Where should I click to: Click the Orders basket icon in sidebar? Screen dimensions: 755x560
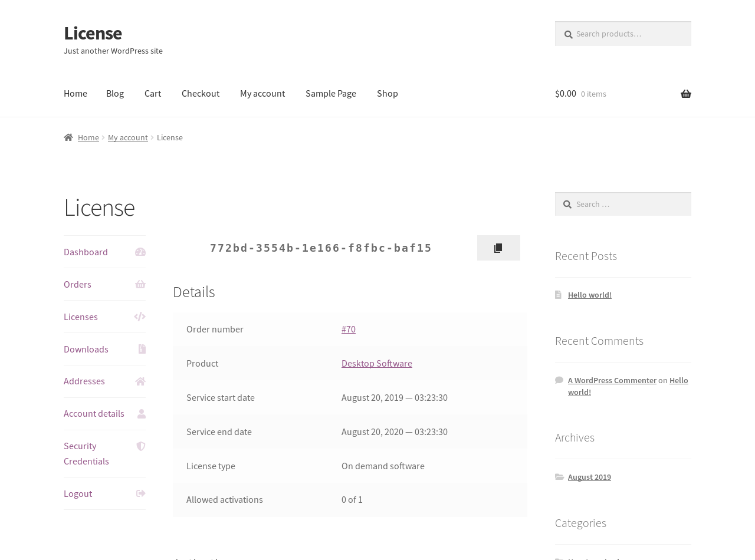point(140,285)
